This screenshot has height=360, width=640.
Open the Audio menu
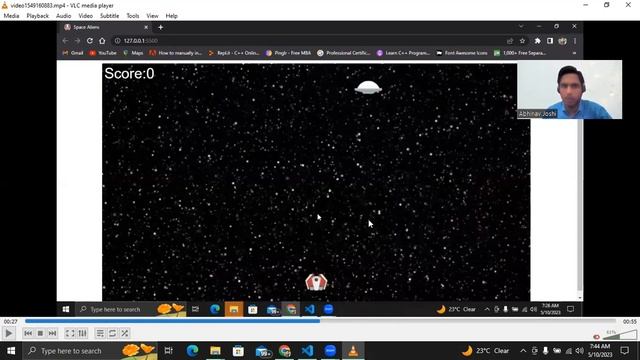coord(63,16)
